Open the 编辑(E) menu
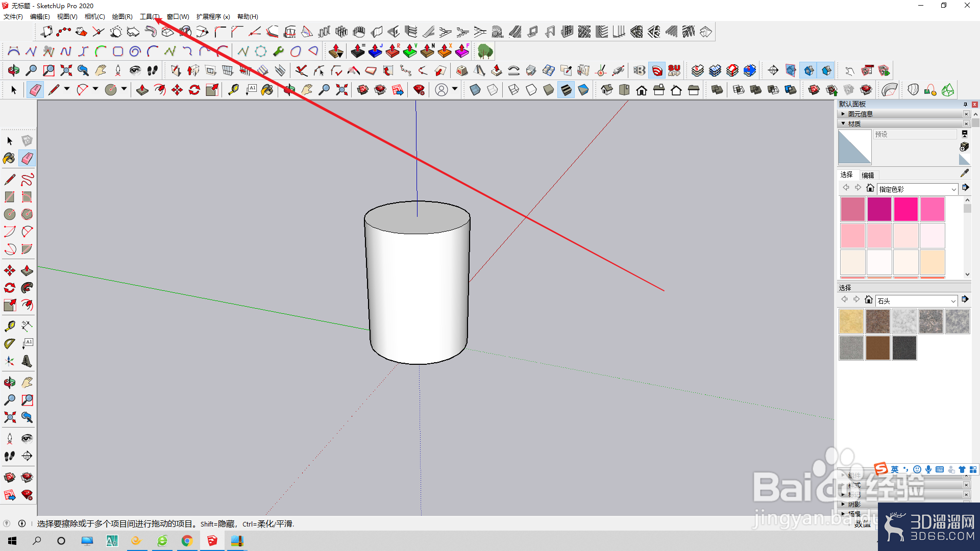 click(x=40, y=17)
